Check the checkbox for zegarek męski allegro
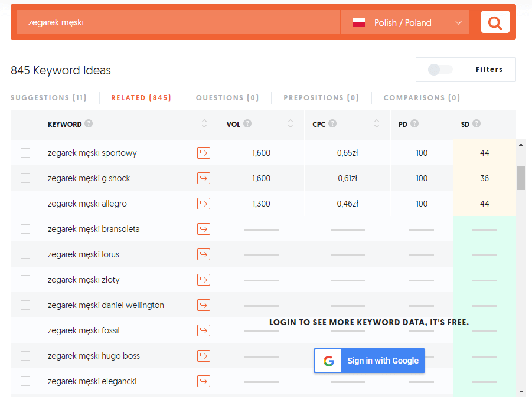Viewport: 532px width, 406px height. click(25, 204)
